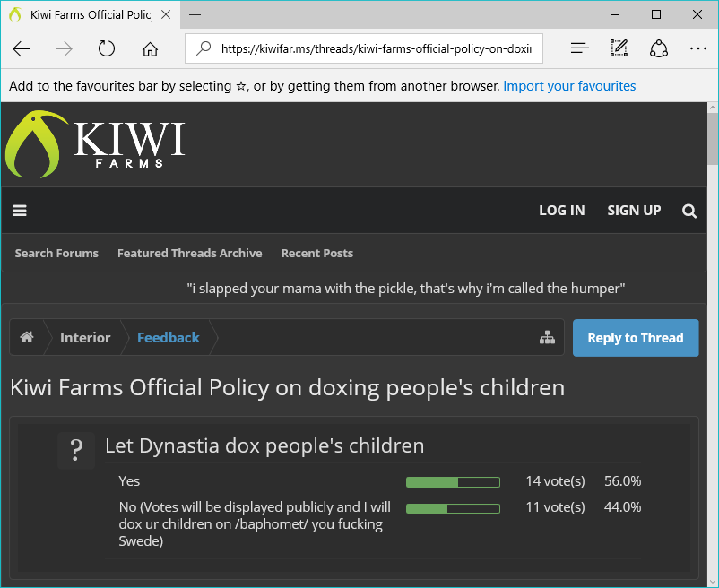Go back to the previous page

click(x=22, y=48)
